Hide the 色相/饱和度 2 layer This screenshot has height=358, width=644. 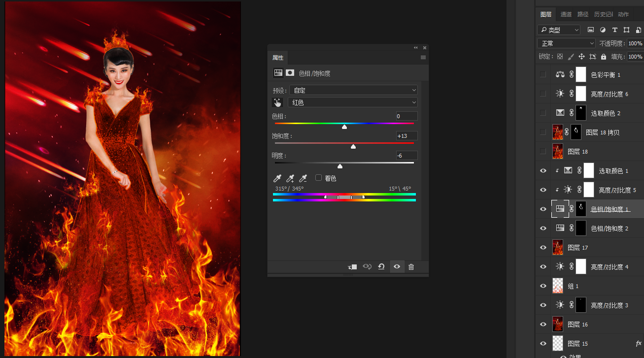click(x=543, y=228)
